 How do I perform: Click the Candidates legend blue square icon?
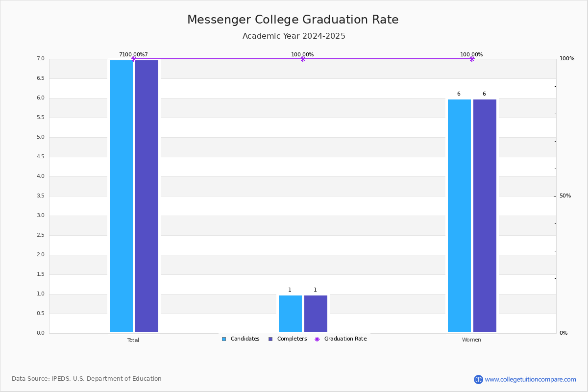[x=224, y=339]
